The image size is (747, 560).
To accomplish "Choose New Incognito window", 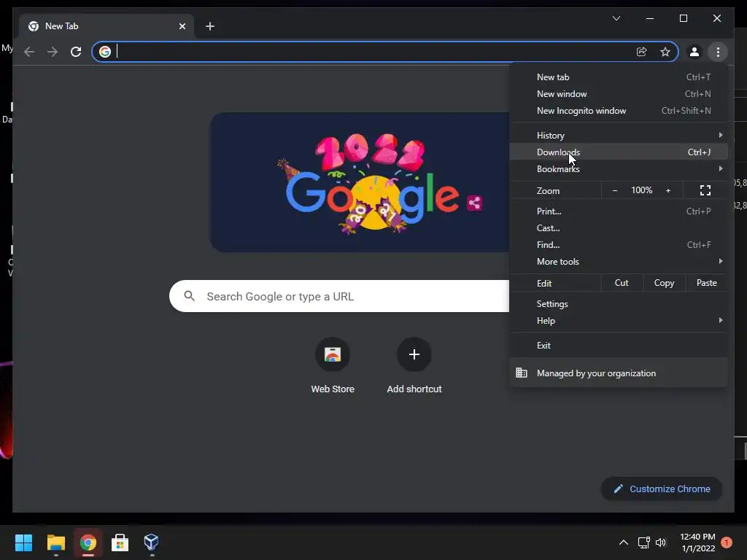I will coord(619,111).
